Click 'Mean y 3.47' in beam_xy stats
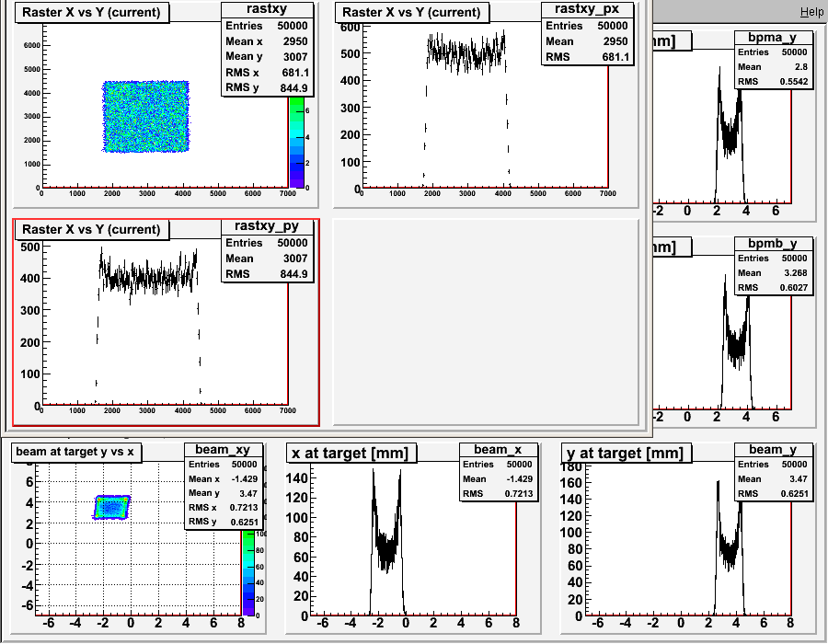Image resolution: width=828 pixels, height=644 pixels. pos(224,493)
